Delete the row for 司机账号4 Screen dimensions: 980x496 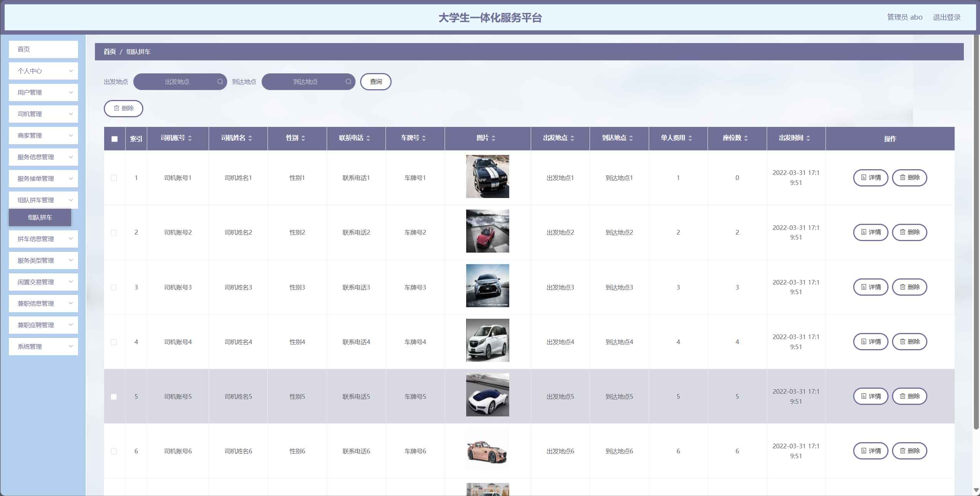coord(909,342)
